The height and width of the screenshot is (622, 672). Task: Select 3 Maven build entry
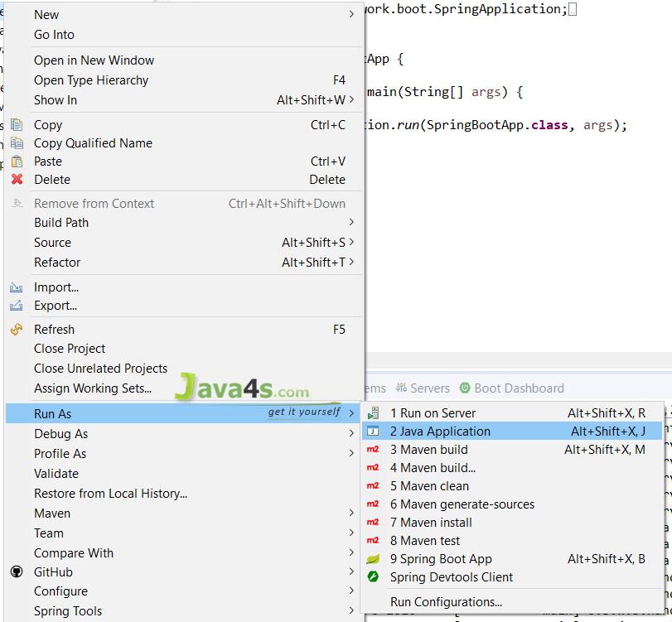pos(512,450)
